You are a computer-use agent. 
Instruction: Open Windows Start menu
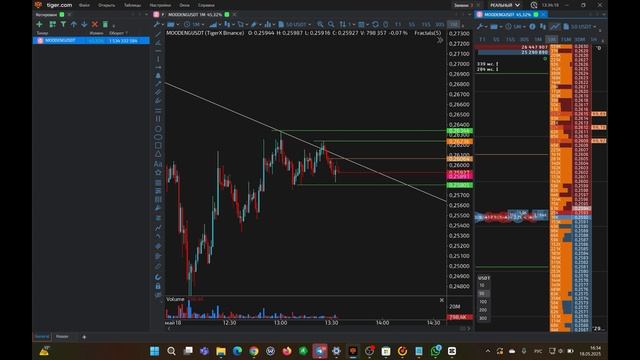[155, 351]
